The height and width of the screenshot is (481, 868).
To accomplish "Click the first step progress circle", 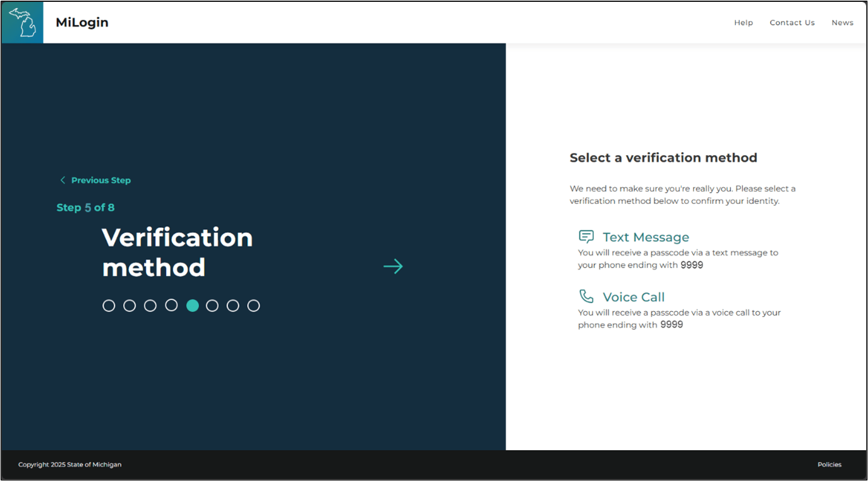I will click(109, 305).
